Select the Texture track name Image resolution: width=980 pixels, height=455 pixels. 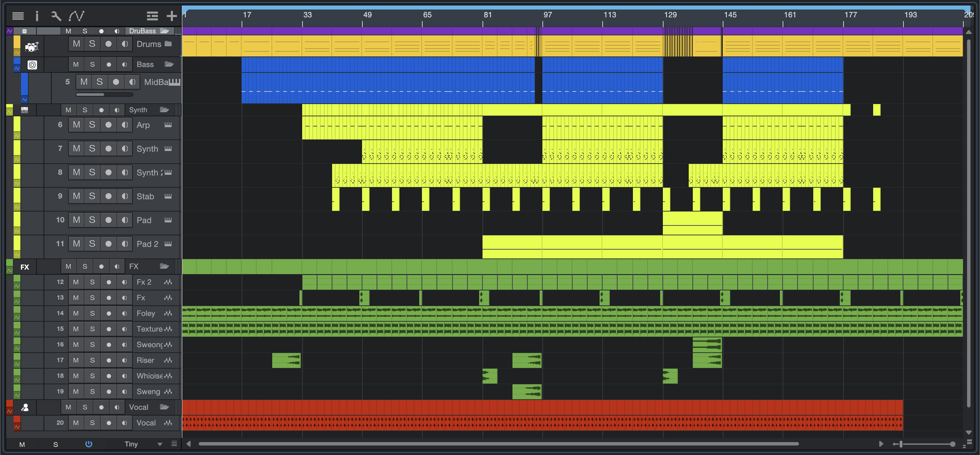click(x=149, y=329)
